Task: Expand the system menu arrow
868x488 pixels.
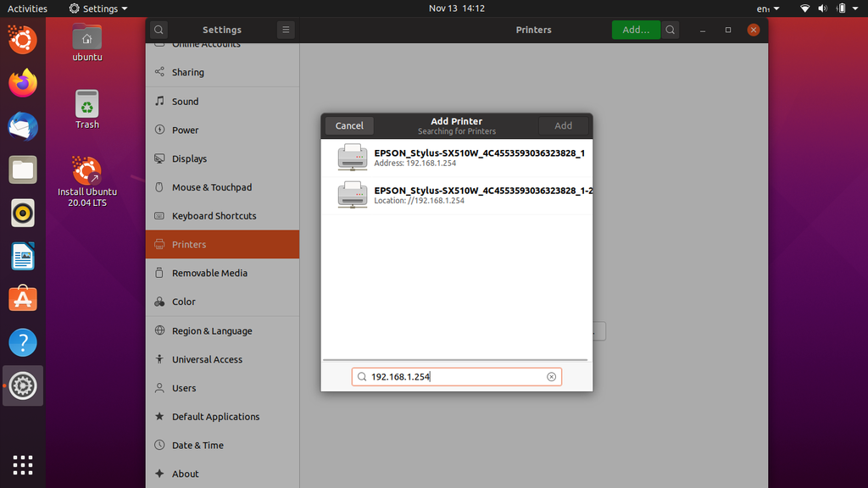Action: point(855,8)
